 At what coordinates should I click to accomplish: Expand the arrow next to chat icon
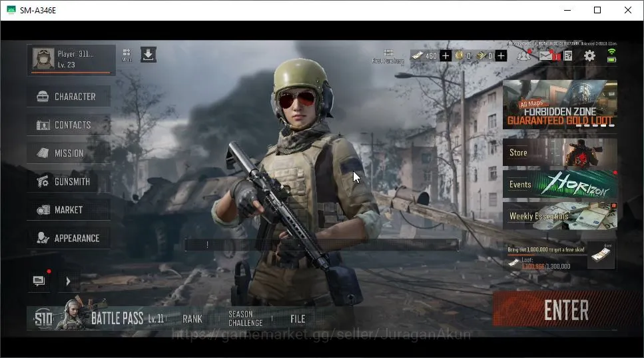pos(68,281)
